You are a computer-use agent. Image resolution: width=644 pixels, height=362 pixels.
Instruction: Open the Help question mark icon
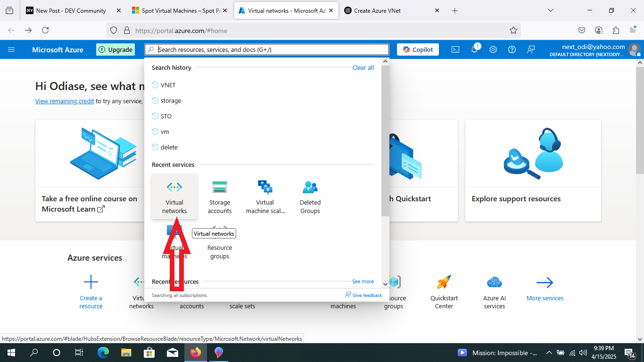(512, 49)
